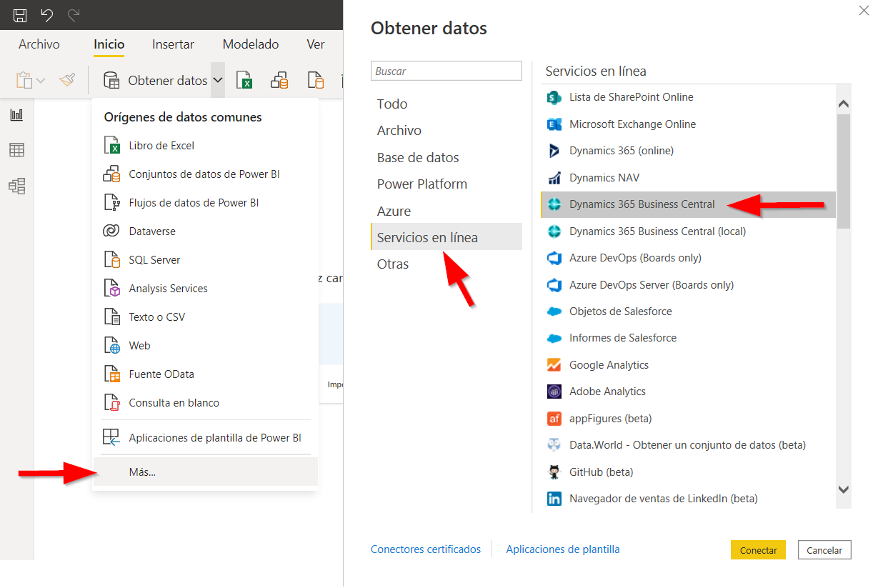The image size is (878, 588).
Task: Switch to the Insertar ribbon tab
Action: tap(173, 44)
